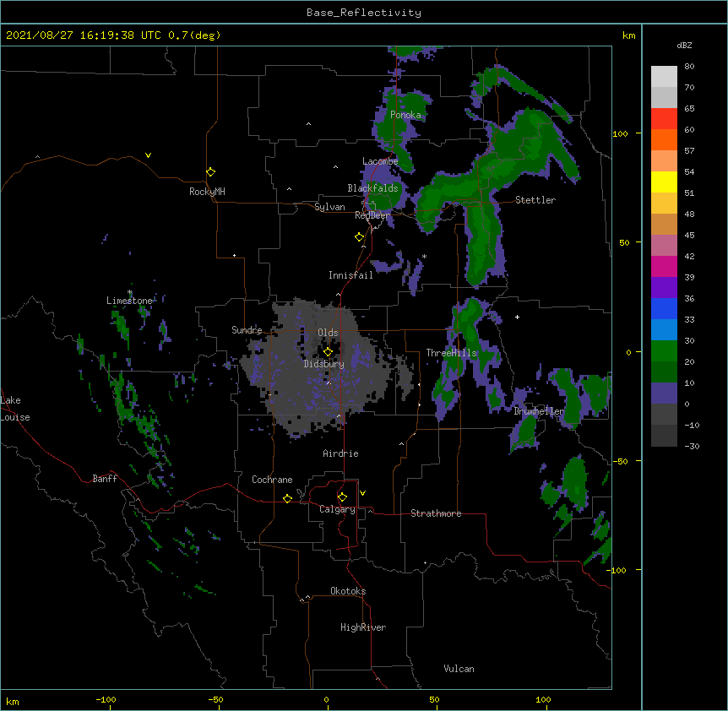Select the yellow diamond marker below Olds
The width and height of the screenshot is (728, 711).
pos(328,352)
